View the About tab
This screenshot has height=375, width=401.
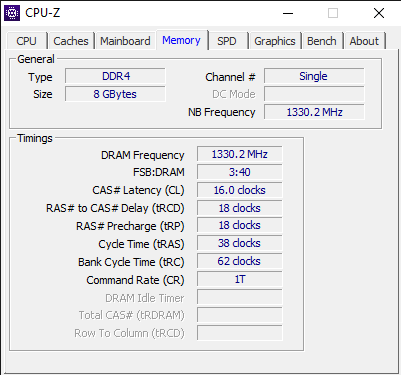click(364, 41)
